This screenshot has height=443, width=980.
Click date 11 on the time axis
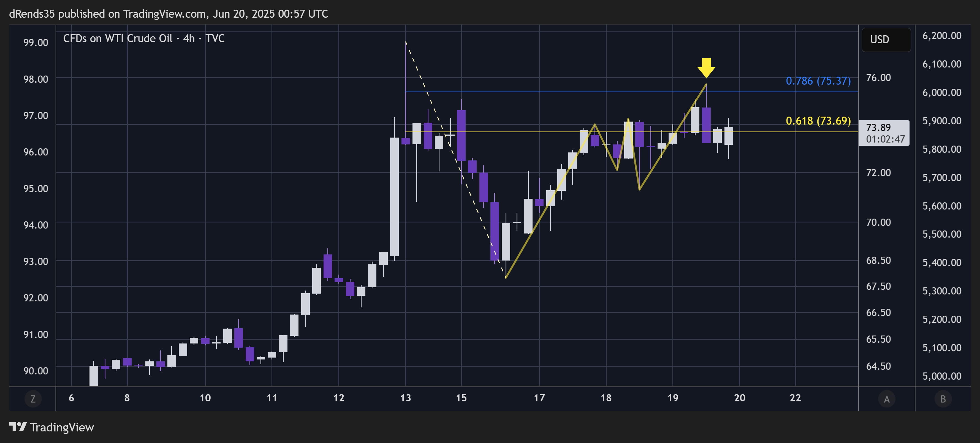click(272, 398)
